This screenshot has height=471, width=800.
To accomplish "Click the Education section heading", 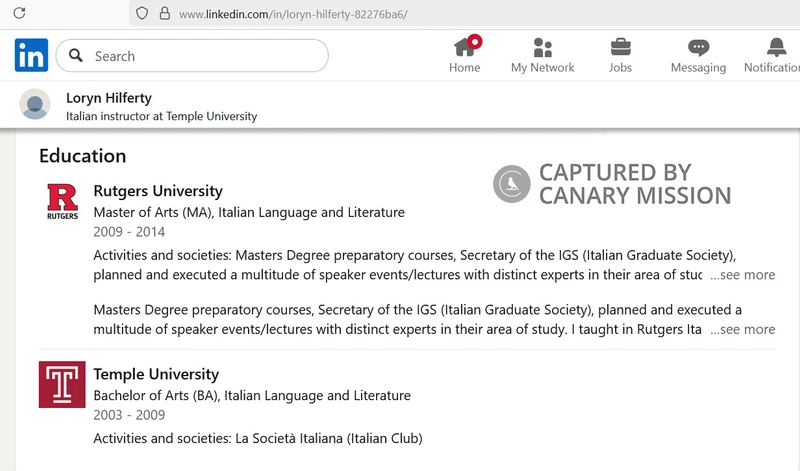I will 83,156.
